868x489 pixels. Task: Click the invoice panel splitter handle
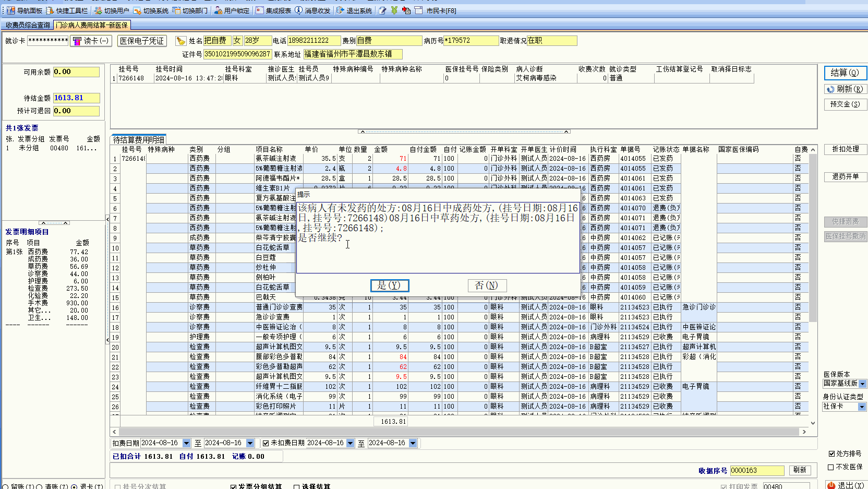(54, 223)
